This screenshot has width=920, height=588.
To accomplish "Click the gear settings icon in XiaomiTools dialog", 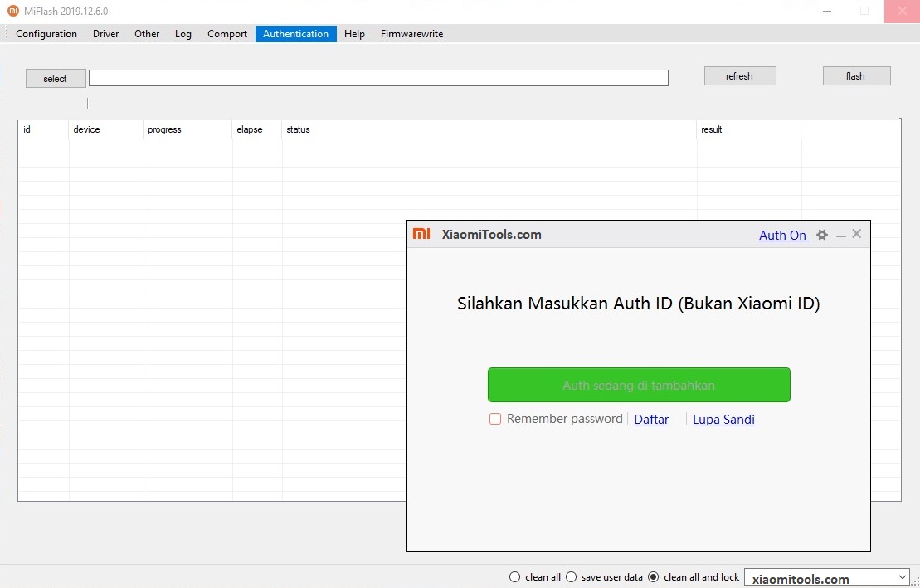I will [822, 235].
